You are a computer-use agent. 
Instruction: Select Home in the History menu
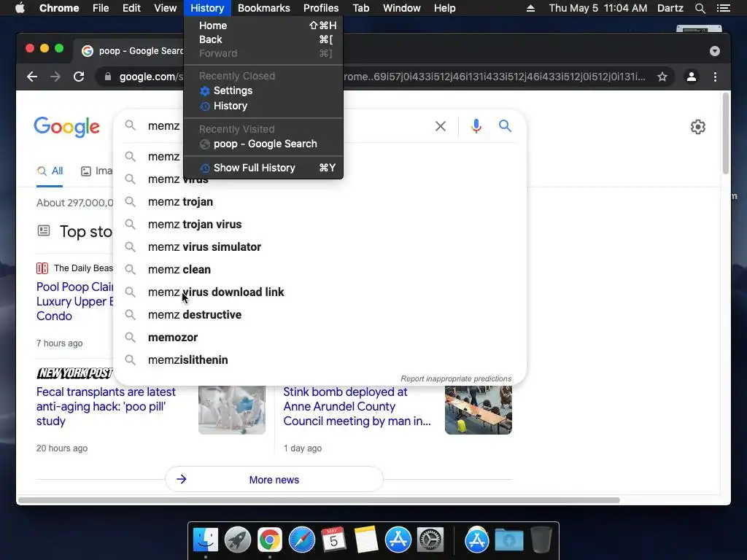coord(263,26)
